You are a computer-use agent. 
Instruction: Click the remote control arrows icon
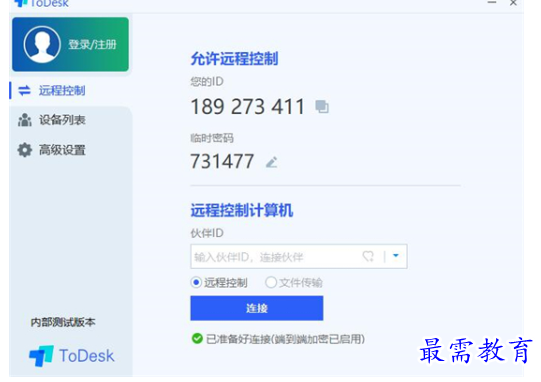(x=24, y=90)
